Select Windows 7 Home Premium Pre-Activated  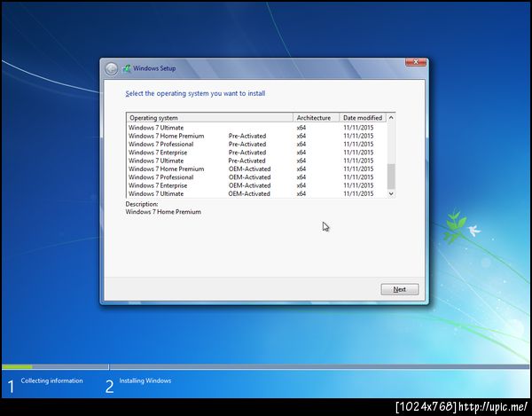click(256, 136)
